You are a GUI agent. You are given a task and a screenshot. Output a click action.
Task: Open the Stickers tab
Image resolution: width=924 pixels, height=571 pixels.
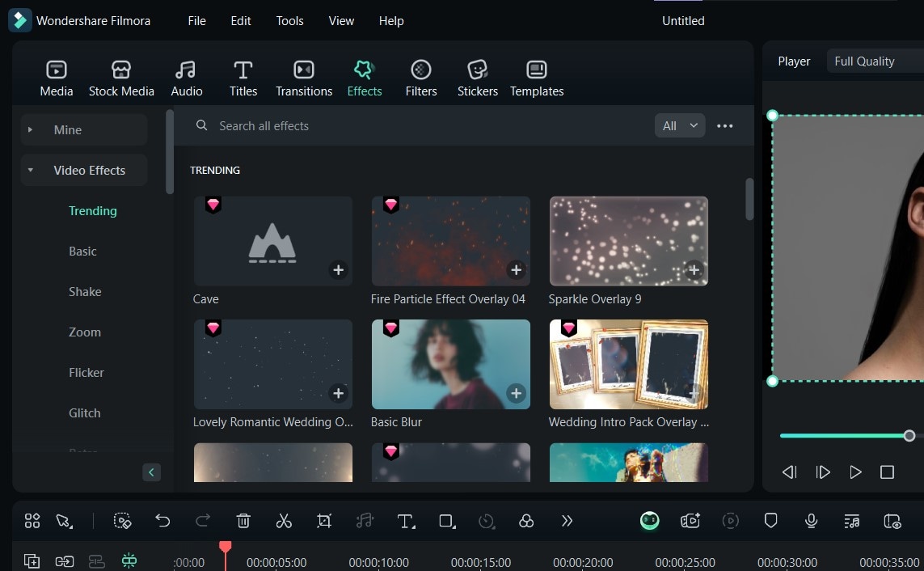coord(477,78)
